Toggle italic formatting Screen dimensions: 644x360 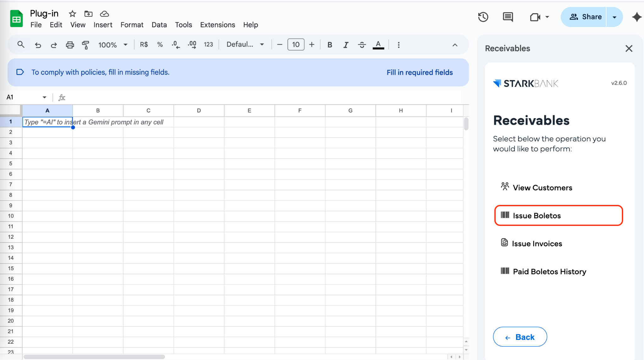coord(346,45)
